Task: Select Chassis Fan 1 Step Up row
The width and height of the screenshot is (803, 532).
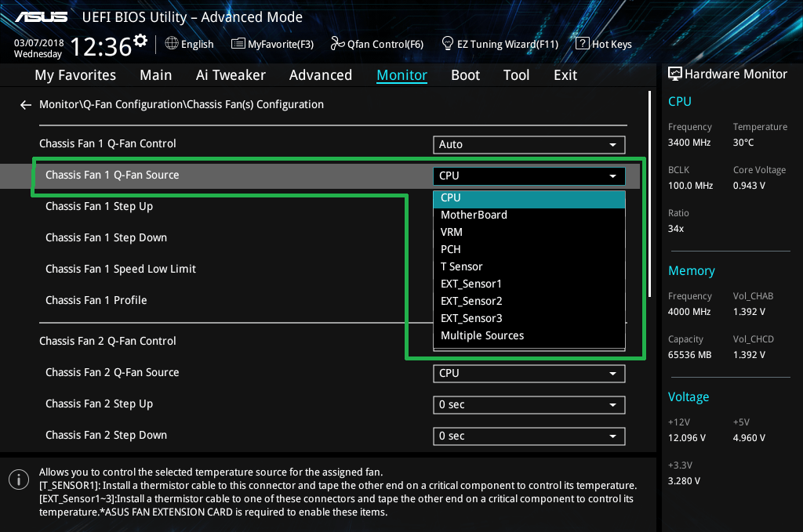Action: click(x=99, y=207)
